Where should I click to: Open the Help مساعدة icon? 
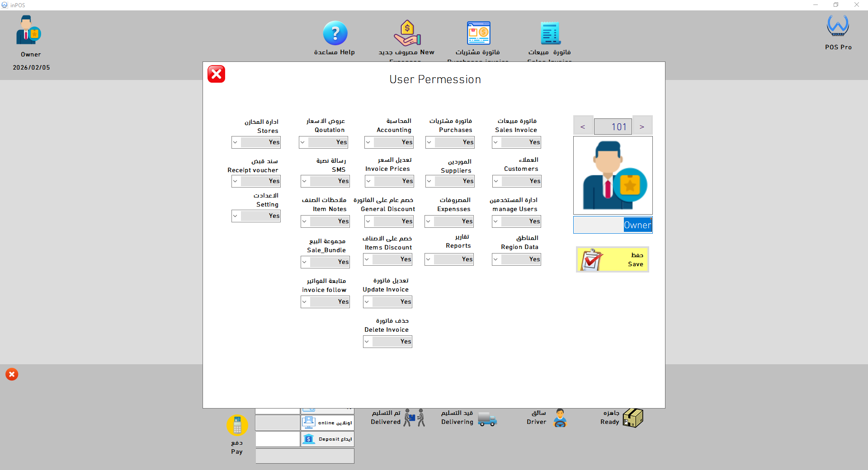point(335,33)
